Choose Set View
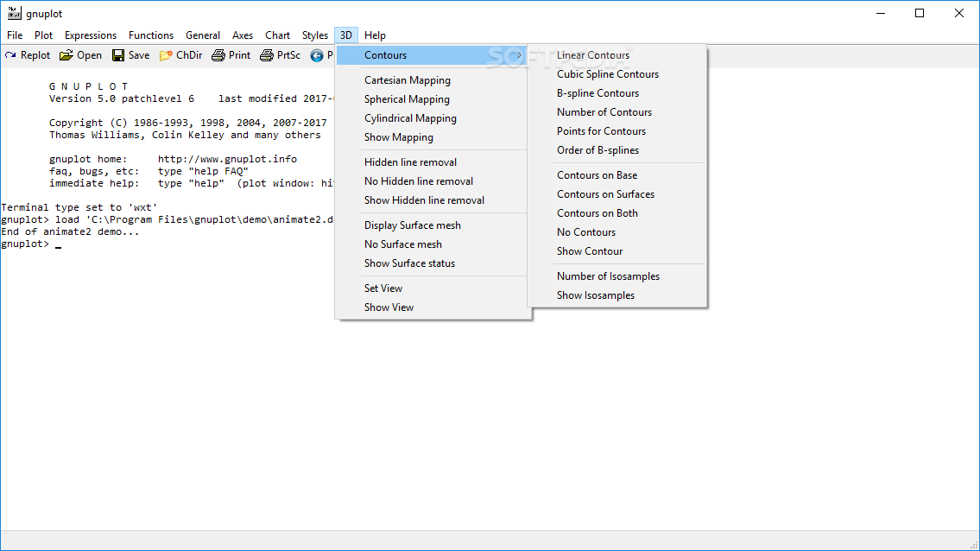The image size is (980, 551). (x=433, y=288)
